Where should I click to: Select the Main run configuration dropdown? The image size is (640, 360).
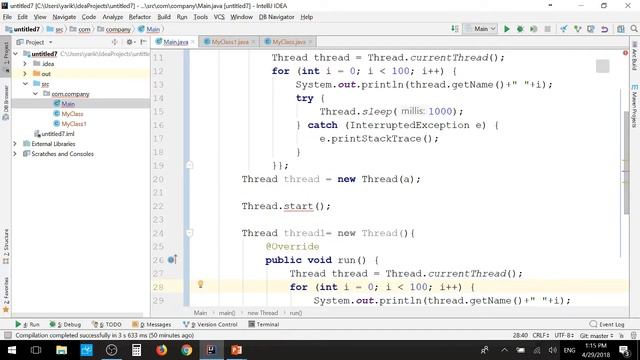pos(480,29)
